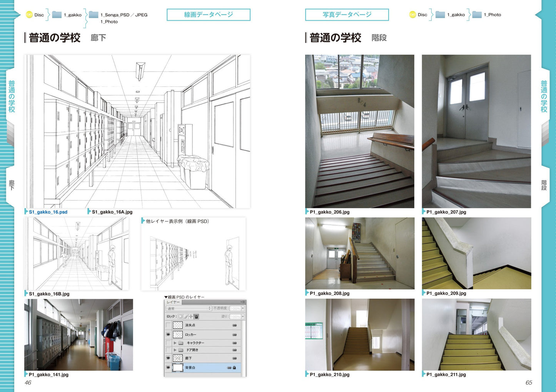Click the 写真データページ header button
The width and height of the screenshot is (556, 392).
tap(347, 15)
